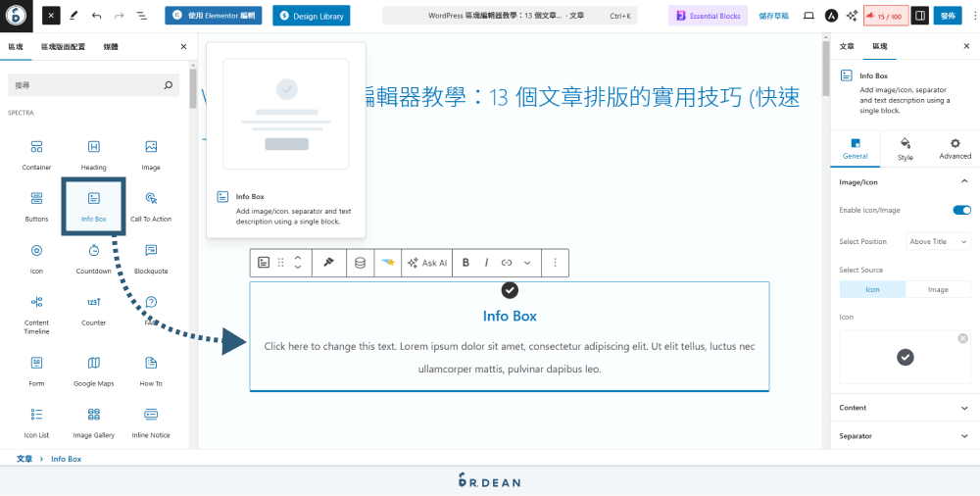
Task: Pick the How To block
Action: [x=151, y=372]
